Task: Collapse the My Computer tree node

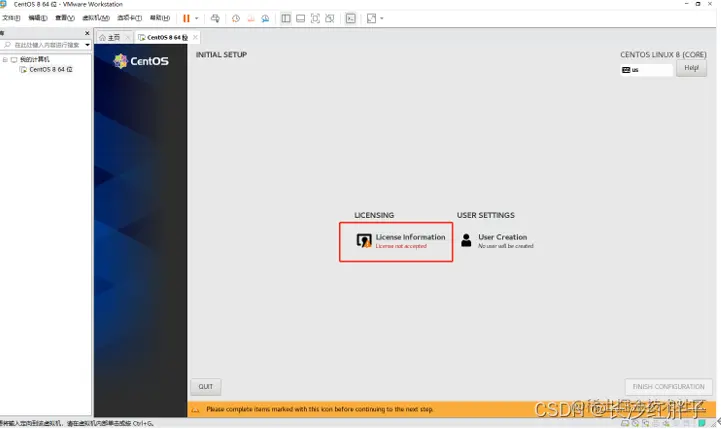Action: pyautogui.click(x=5, y=59)
